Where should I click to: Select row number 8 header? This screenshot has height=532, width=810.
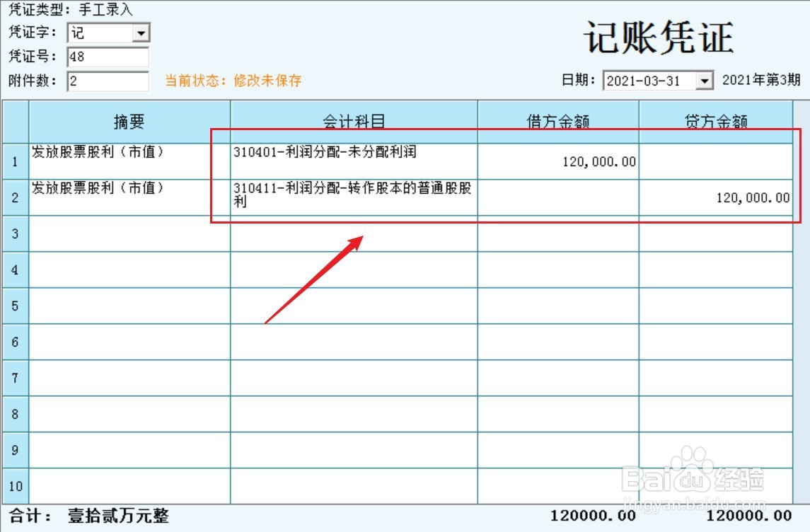click(x=16, y=415)
